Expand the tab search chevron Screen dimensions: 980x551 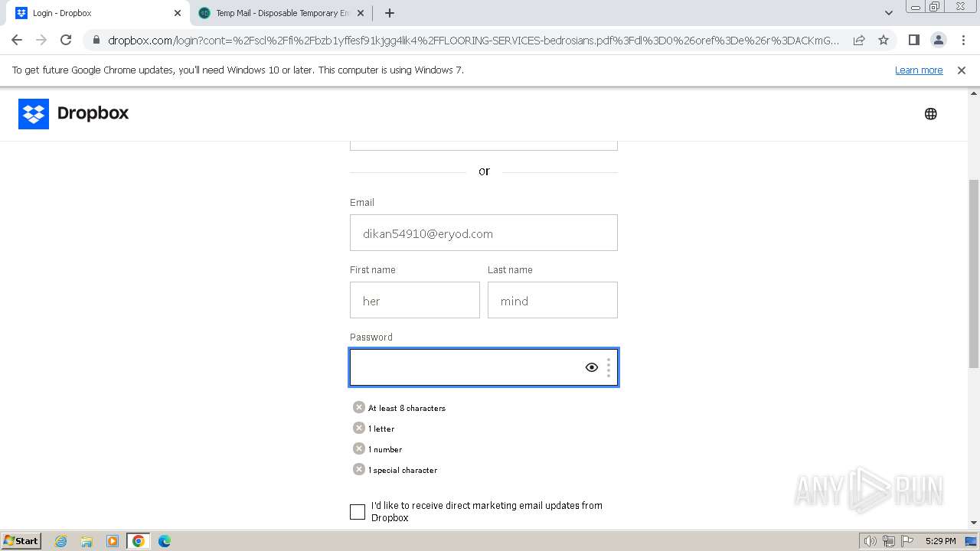888,13
